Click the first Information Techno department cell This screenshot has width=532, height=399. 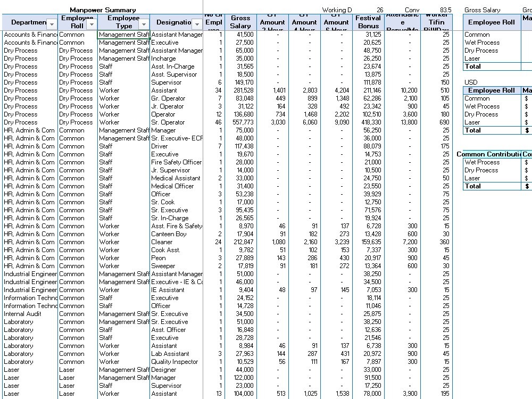(x=30, y=298)
